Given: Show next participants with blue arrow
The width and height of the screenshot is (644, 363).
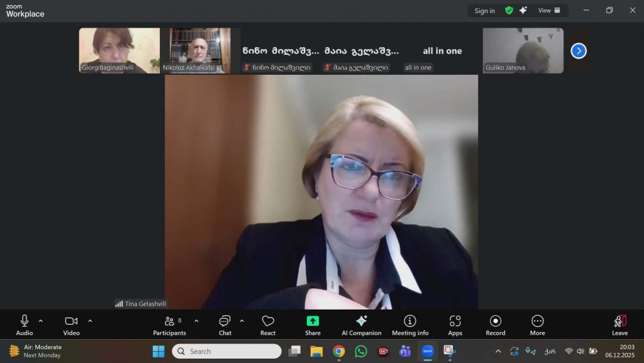Looking at the screenshot, I should coord(579,51).
